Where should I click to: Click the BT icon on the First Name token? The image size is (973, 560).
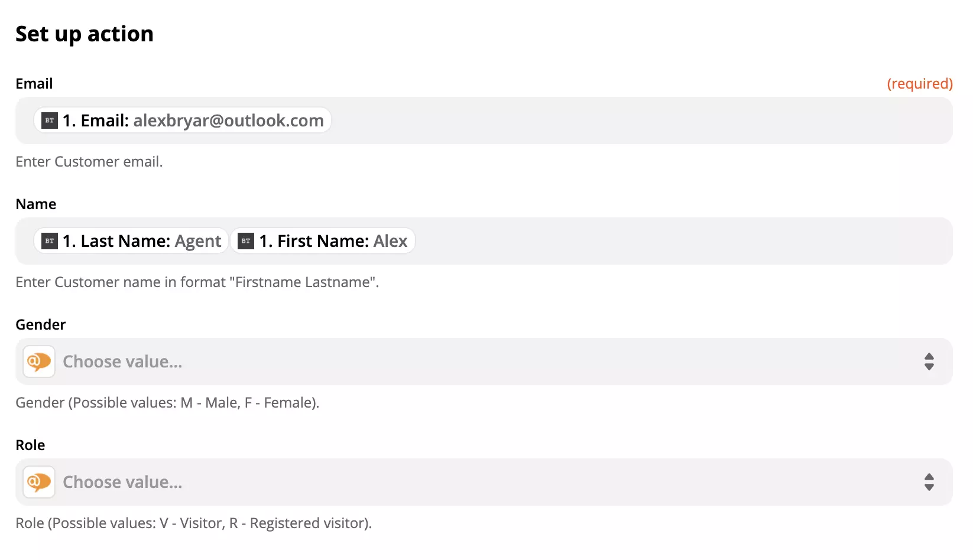[245, 241]
